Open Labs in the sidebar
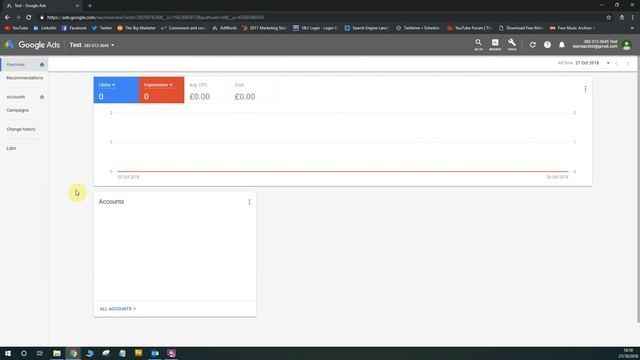Screen dimensions: 640x360 point(11,148)
